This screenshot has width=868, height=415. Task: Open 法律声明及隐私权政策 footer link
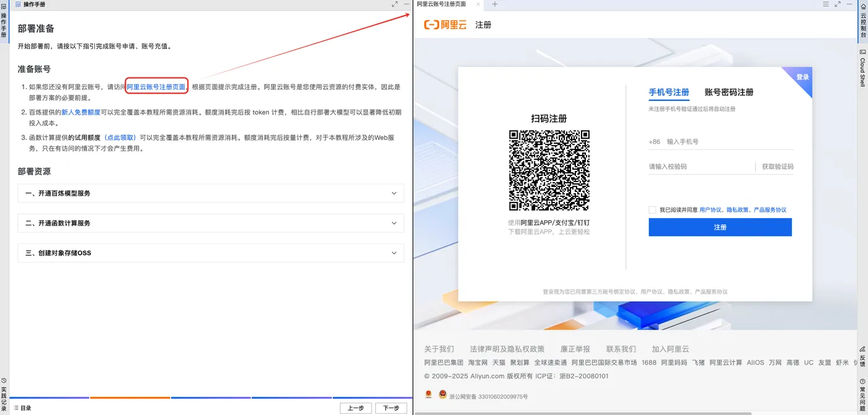click(507, 349)
